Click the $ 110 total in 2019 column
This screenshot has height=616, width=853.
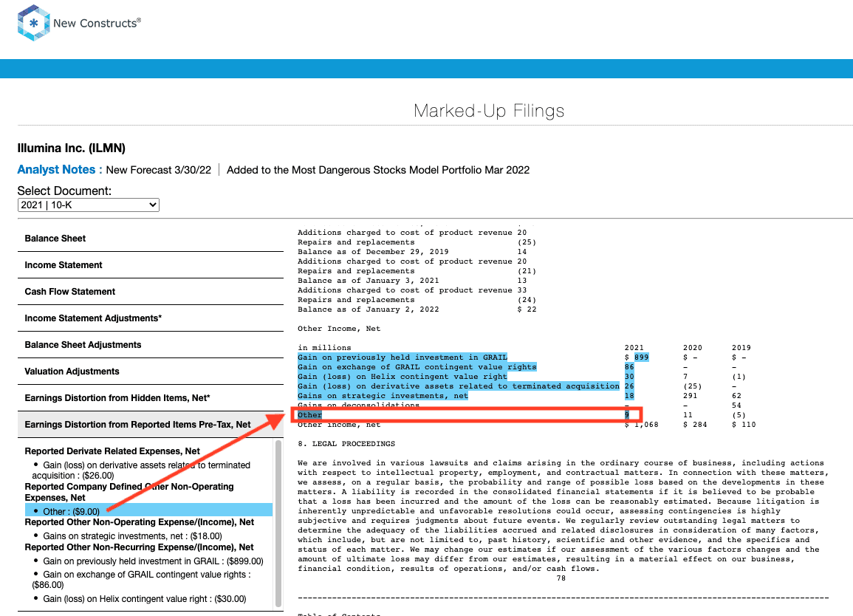pyautogui.click(x=744, y=425)
